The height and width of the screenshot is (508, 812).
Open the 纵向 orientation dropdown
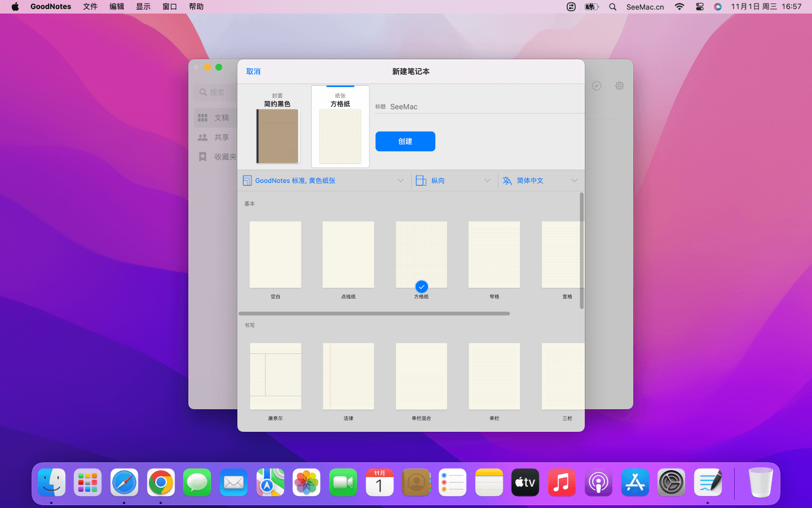(x=454, y=181)
